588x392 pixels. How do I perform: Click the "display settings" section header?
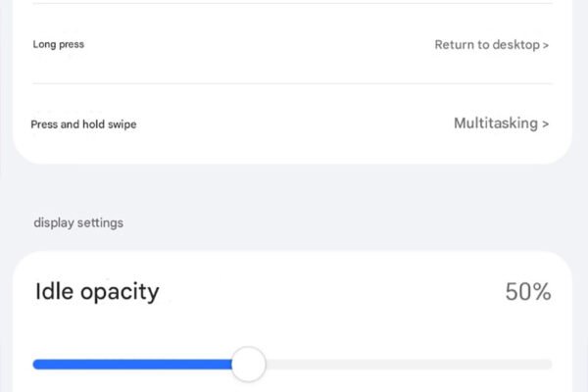click(78, 222)
